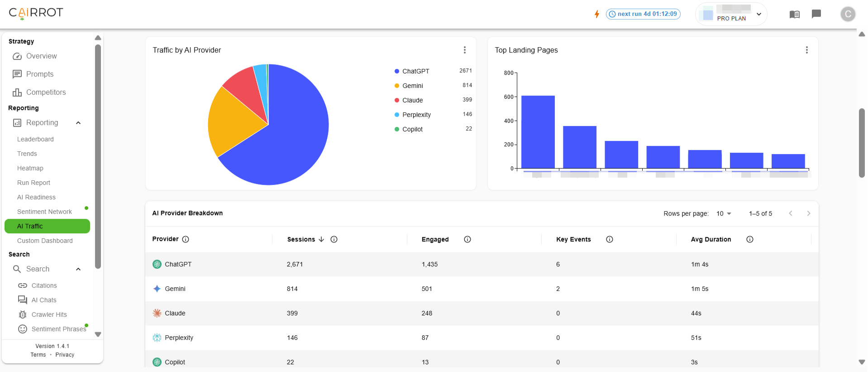Click the Crawler Hits bug icon

(x=23, y=314)
